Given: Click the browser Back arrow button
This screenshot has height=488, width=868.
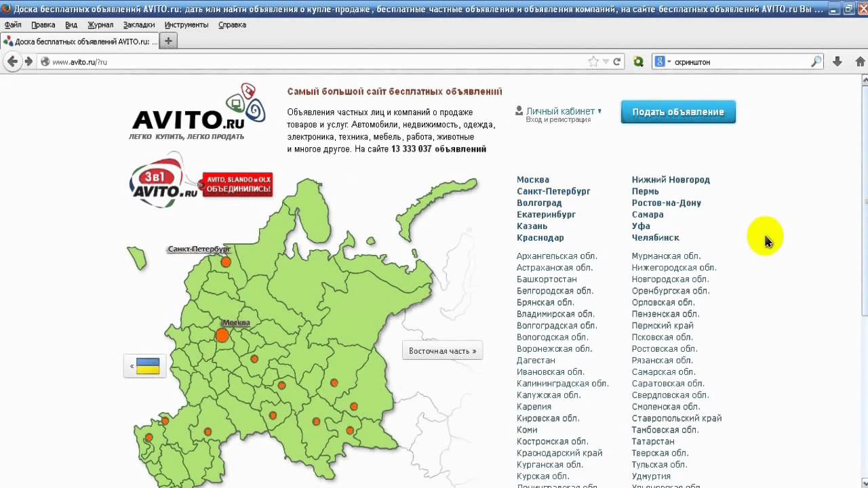Looking at the screenshot, I should coord(12,62).
